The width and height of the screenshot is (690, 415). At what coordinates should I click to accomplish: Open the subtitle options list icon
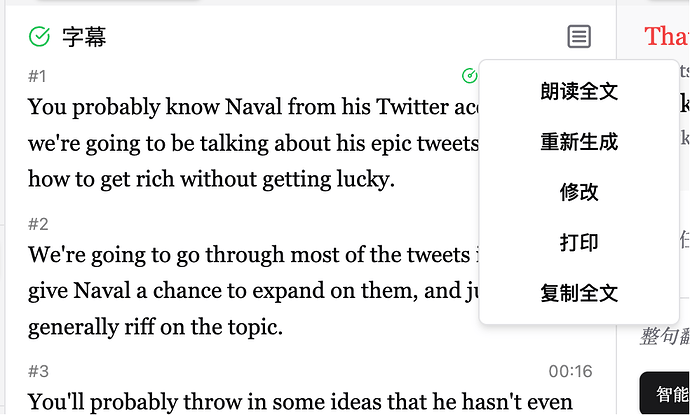[579, 37]
